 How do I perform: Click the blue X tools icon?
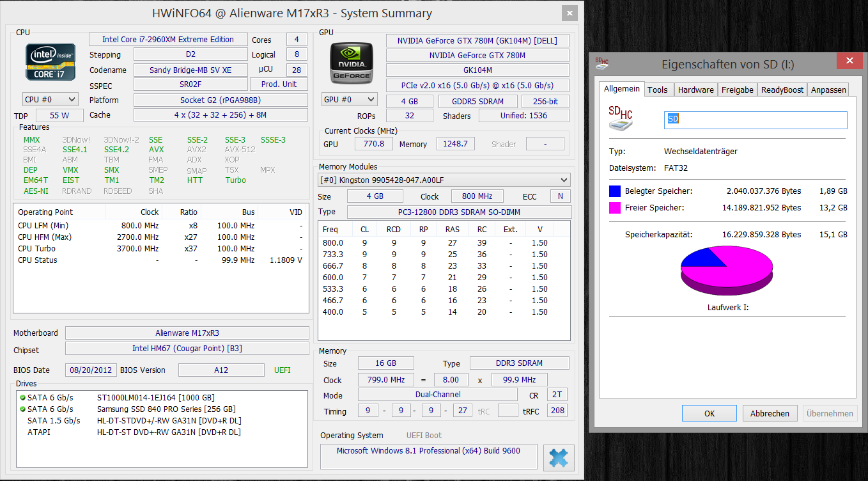click(559, 458)
